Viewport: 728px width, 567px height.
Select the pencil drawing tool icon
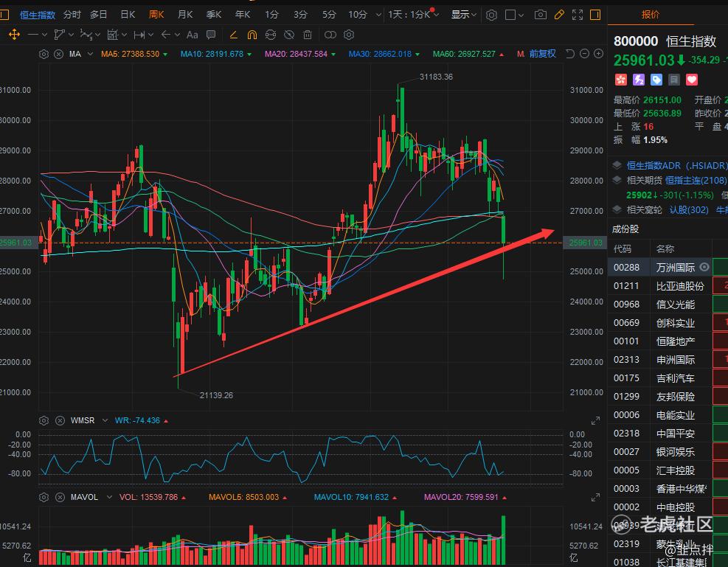[x=559, y=15]
